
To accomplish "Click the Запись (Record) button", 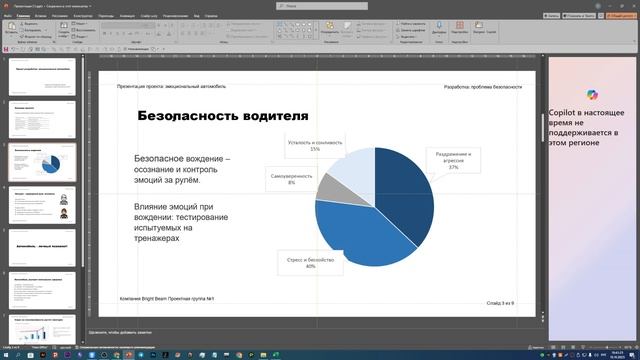I will point(551,16).
